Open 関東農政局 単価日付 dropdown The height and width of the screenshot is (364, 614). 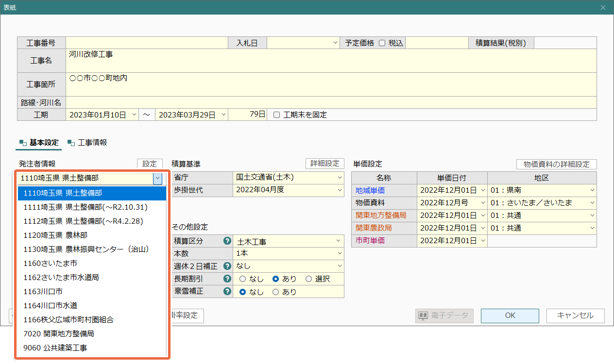point(482,228)
